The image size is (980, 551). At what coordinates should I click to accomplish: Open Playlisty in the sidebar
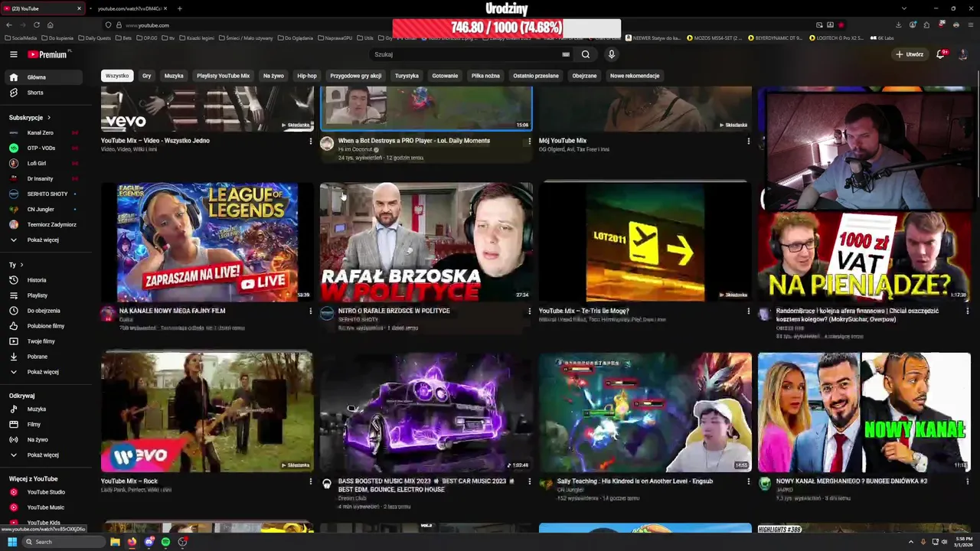pos(44,295)
